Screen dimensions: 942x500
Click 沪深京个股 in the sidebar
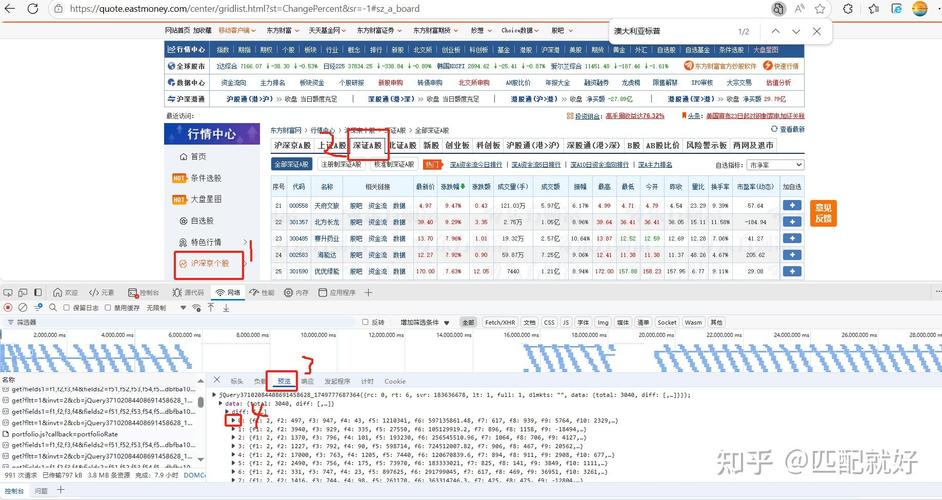(x=209, y=263)
